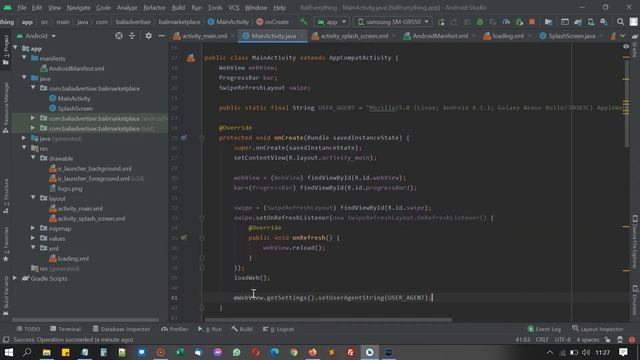Open the samsung device selector dropdown

coord(393,22)
